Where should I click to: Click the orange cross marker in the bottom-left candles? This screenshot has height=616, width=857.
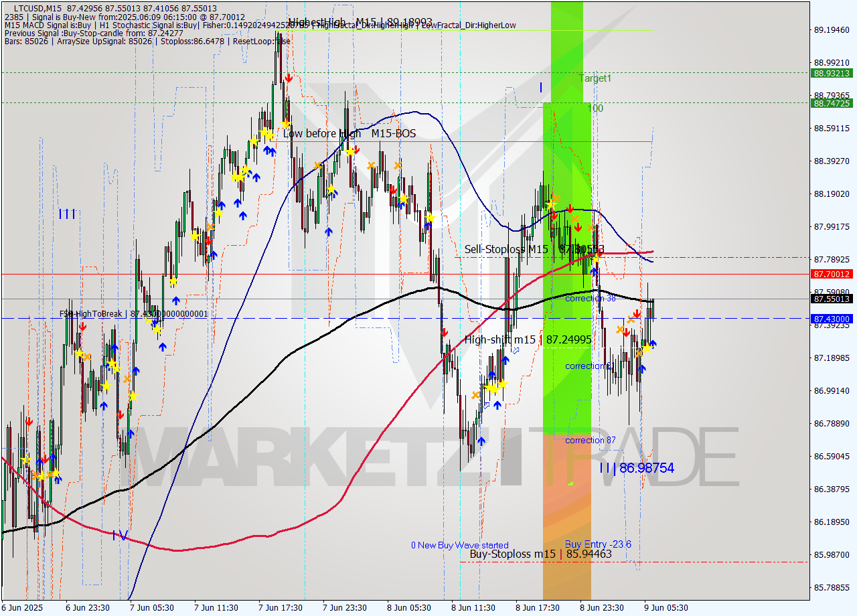[x=37, y=475]
